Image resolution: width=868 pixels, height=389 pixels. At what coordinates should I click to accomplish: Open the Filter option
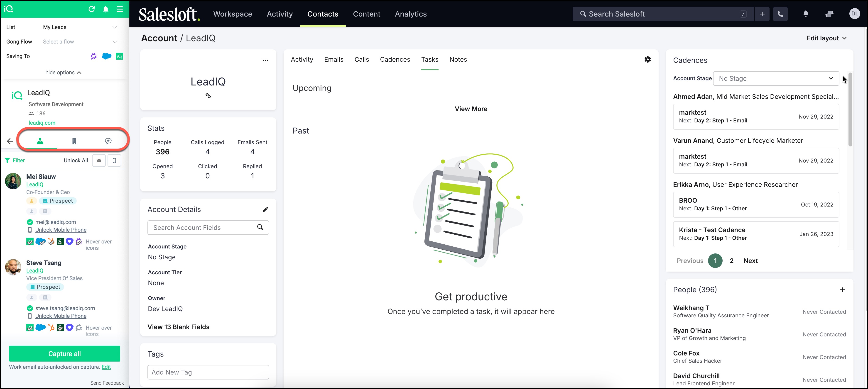pyautogui.click(x=15, y=160)
